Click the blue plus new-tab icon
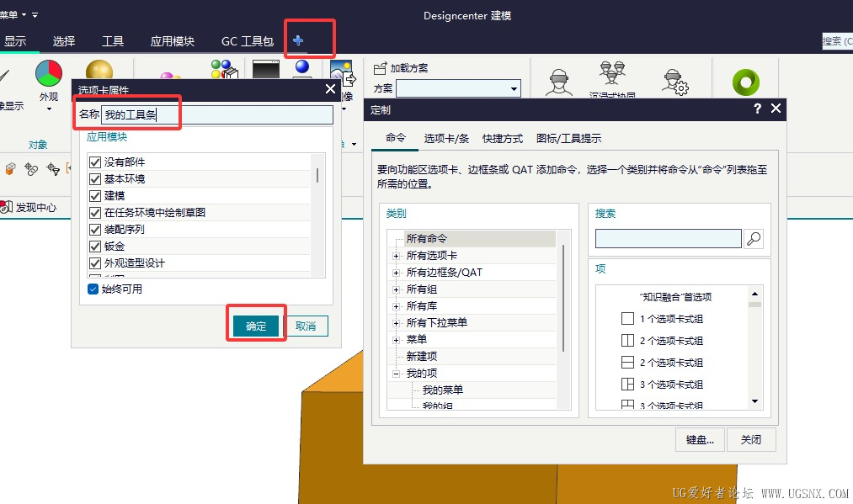This screenshot has width=853, height=504. [298, 40]
